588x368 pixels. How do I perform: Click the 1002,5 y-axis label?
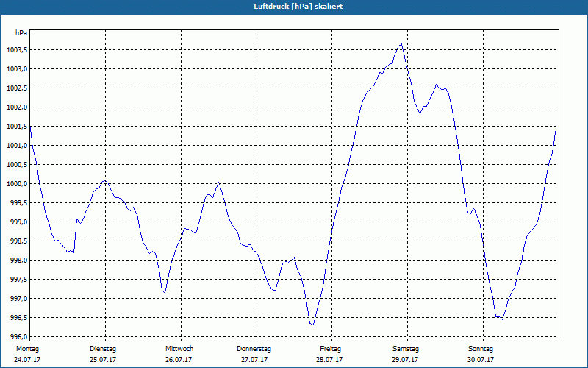17,88
